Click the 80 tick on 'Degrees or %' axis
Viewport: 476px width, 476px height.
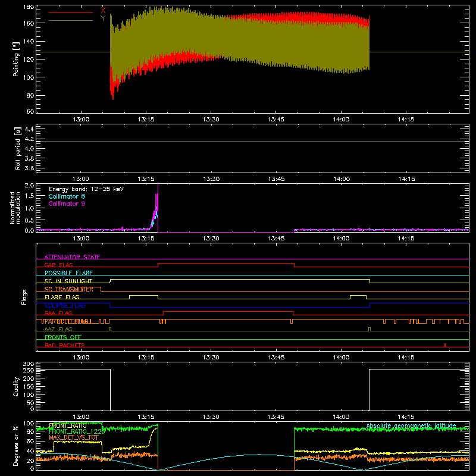click(30, 431)
